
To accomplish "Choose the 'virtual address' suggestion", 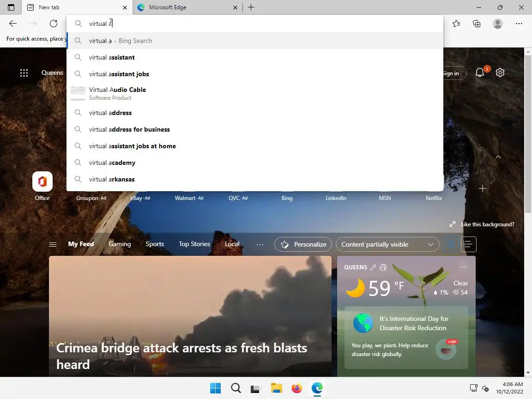I will click(x=255, y=113).
